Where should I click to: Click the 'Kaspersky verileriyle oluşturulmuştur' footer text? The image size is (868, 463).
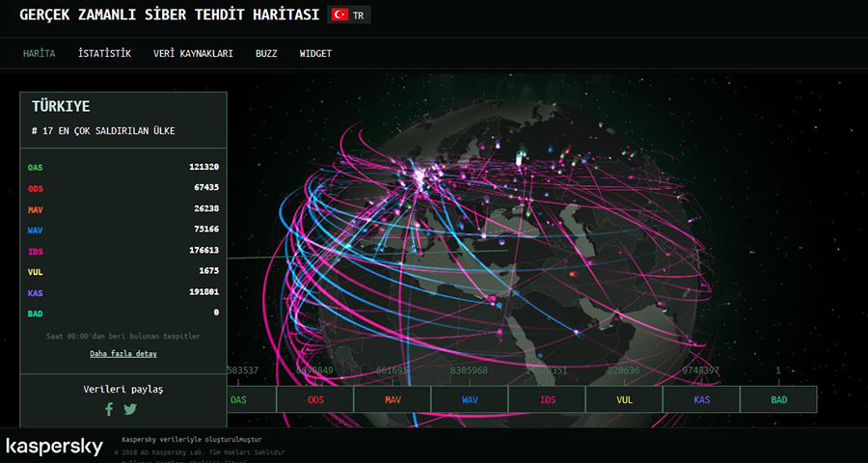pos(192,440)
